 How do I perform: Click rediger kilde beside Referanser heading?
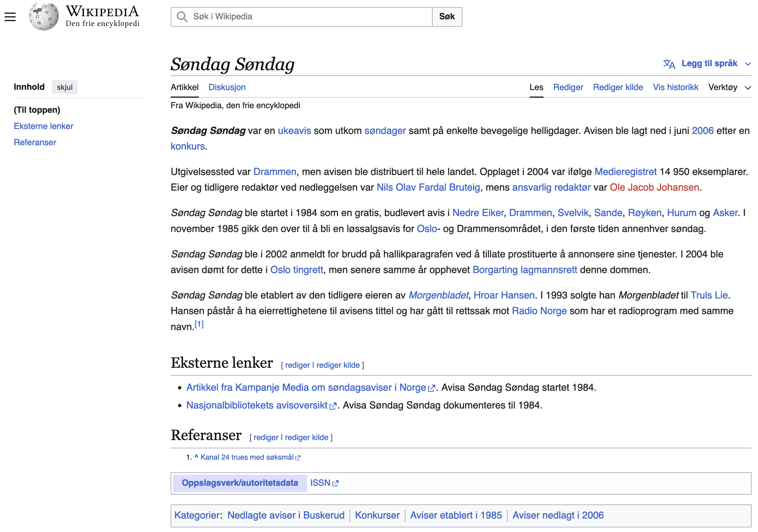[x=307, y=438]
